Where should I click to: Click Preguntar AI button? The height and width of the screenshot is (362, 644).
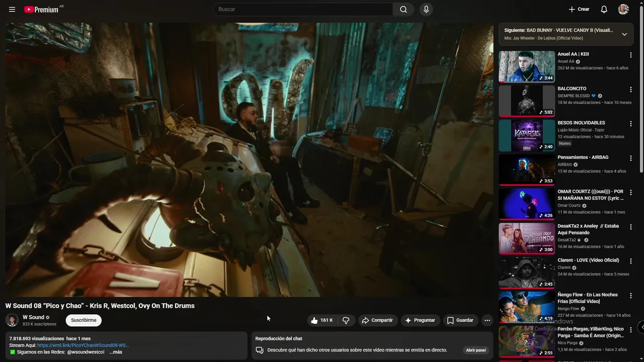click(x=420, y=320)
